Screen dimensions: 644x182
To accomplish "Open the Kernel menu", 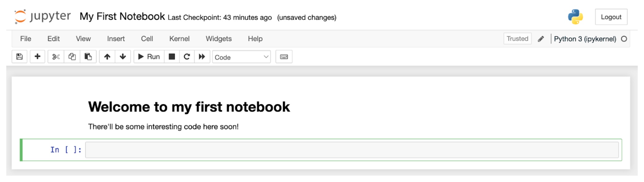I will [179, 39].
